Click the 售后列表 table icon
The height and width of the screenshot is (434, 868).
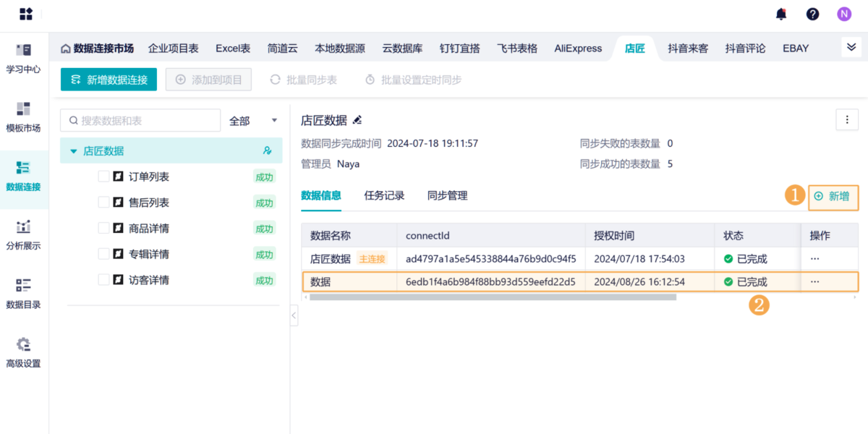(119, 203)
